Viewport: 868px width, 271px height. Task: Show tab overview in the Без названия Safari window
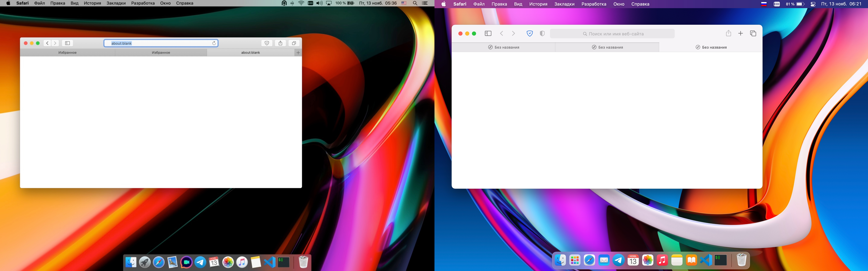coord(753,33)
